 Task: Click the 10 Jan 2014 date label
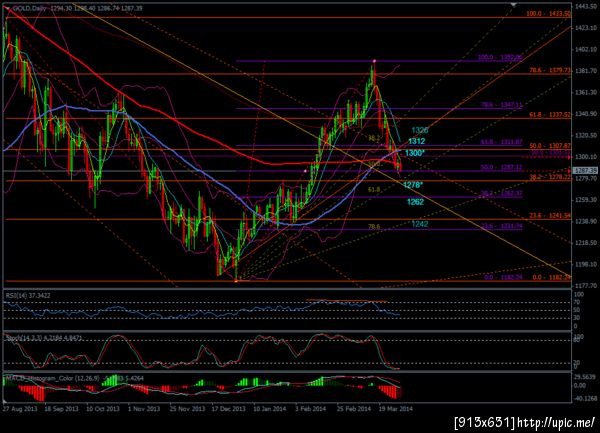[269, 409]
